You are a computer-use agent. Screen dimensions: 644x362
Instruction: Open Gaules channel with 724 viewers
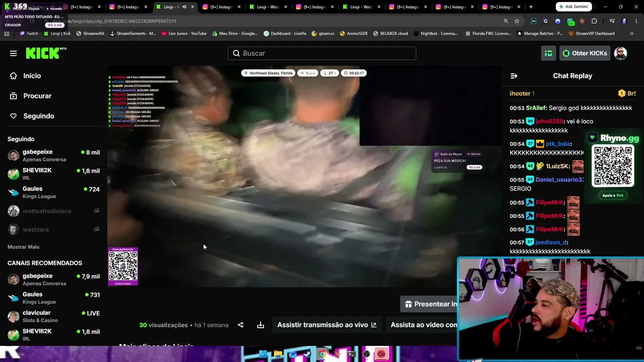[x=53, y=193]
